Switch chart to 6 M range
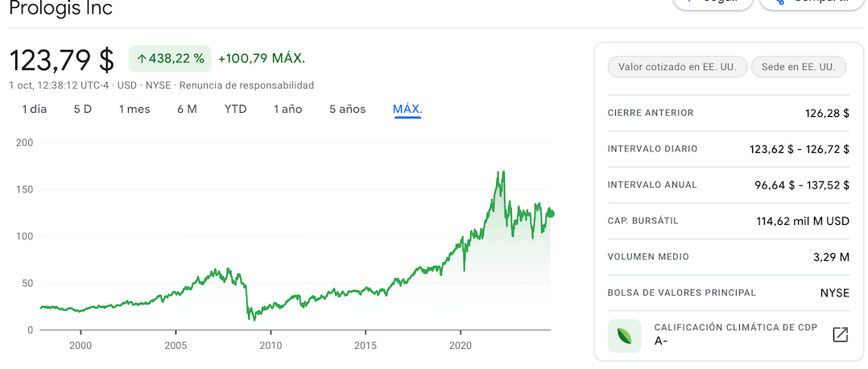 [187, 109]
